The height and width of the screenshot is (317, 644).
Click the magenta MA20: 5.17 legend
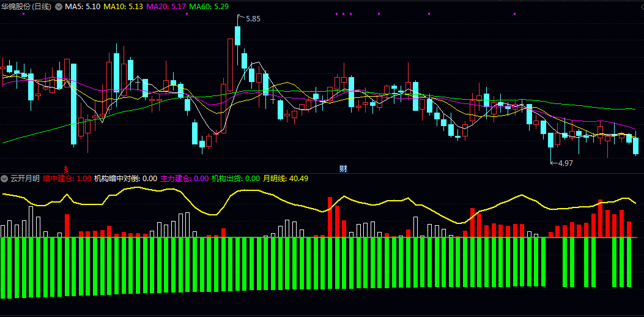point(166,7)
